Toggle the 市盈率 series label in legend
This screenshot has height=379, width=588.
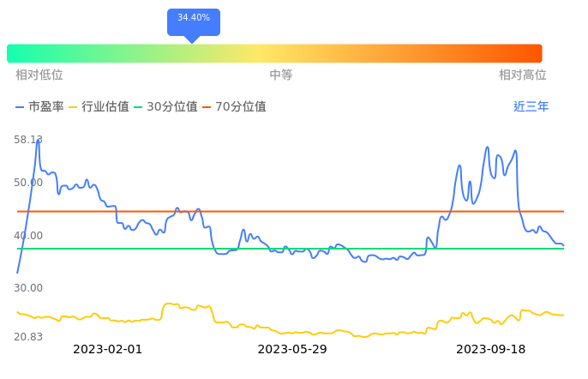(46, 107)
